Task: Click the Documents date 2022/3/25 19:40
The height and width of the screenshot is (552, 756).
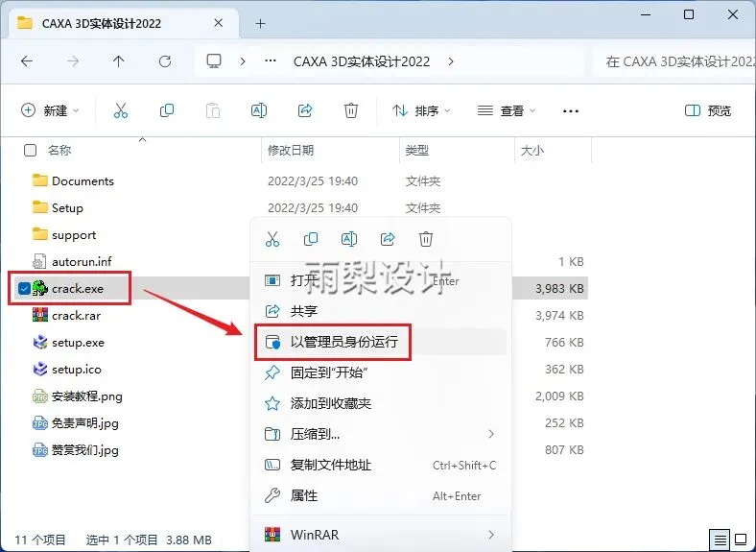Action: coord(313,180)
